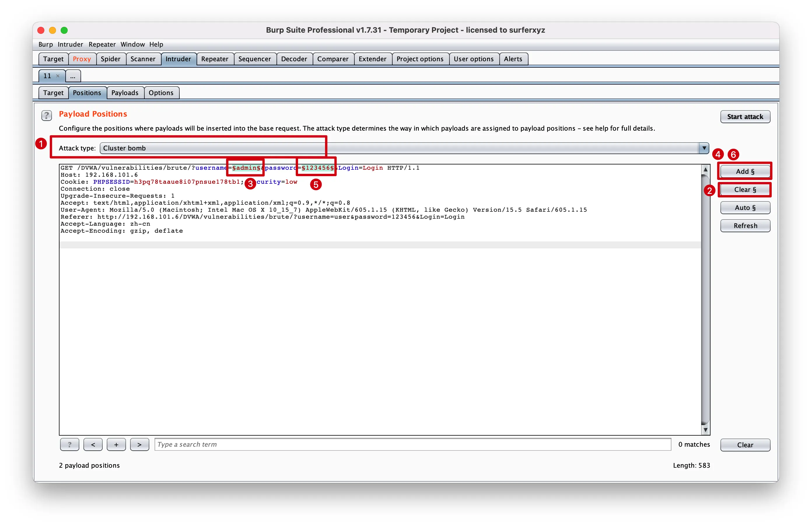Click the Referer header line

(x=262, y=217)
